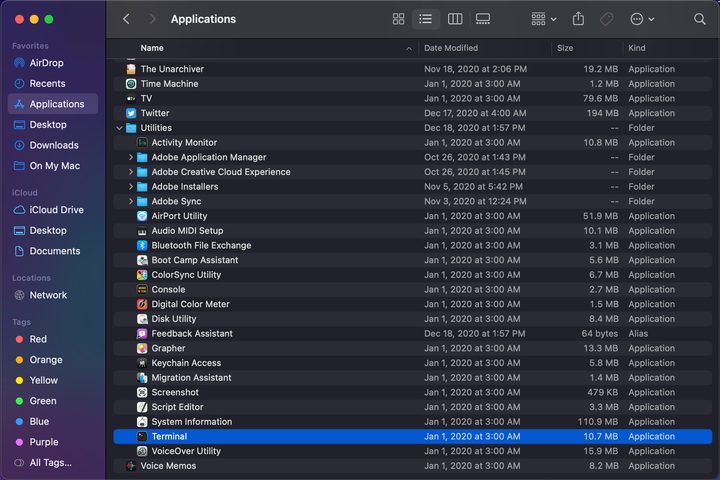Screen dimensions: 720x480
Task: Open Recents in the sidebar
Action: [x=53, y=84]
